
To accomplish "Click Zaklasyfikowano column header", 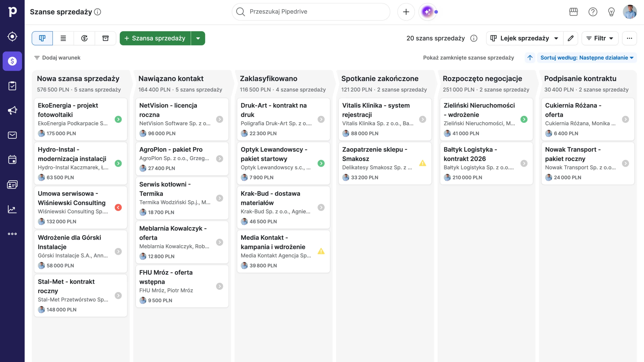I will (x=268, y=79).
